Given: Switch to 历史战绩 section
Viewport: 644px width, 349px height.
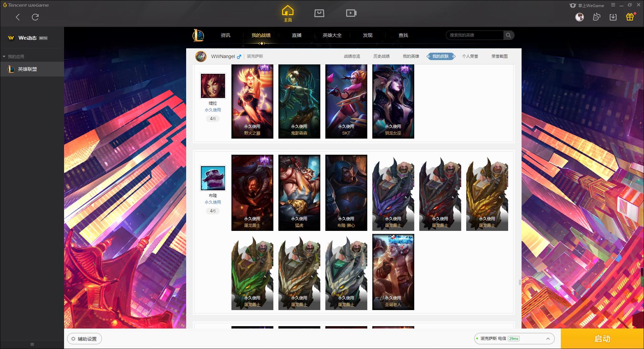Looking at the screenshot, I should click(x=381, y=56).
